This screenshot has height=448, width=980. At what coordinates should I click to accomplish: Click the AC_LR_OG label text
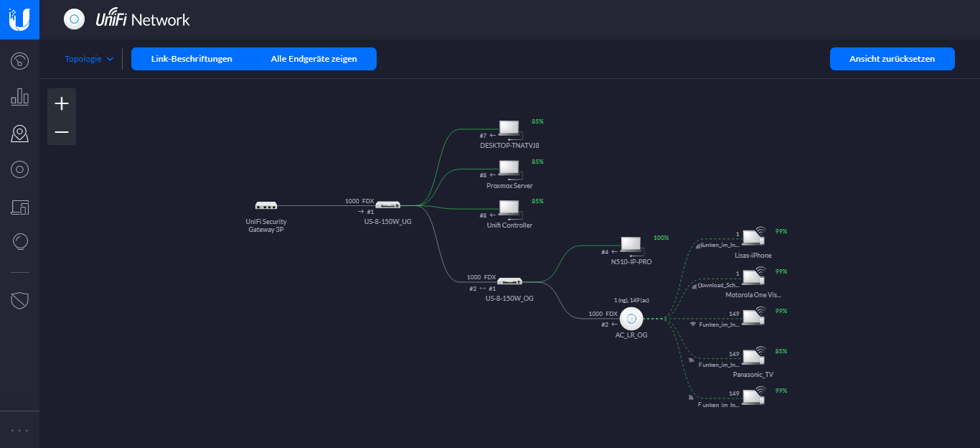coord(631,335)
